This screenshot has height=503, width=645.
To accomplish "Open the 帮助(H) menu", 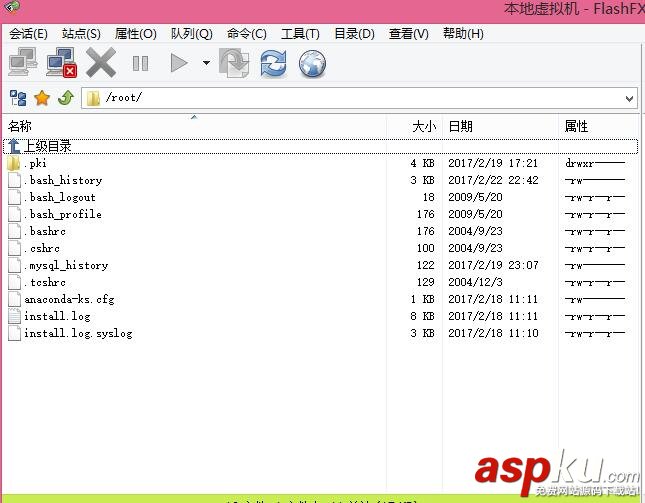I will (x=463, y=34).
